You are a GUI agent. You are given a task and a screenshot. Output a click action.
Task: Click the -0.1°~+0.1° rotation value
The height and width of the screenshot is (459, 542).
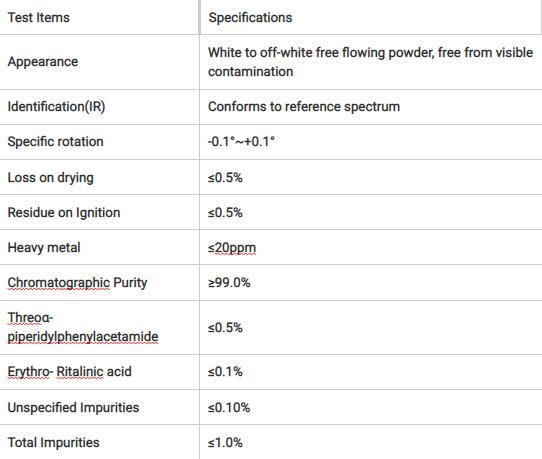pyautogui.click(x=241, y=142)
